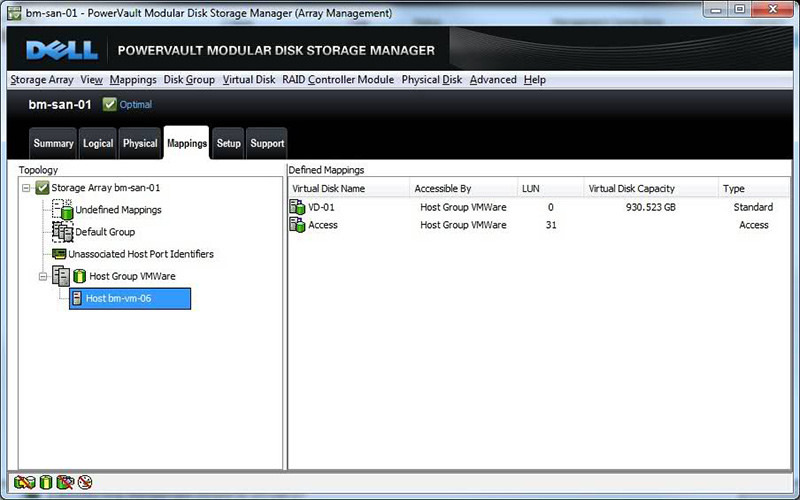Open the Disk Group menu
The width and height of the screenshot is (800, 500).
[189, 80]
